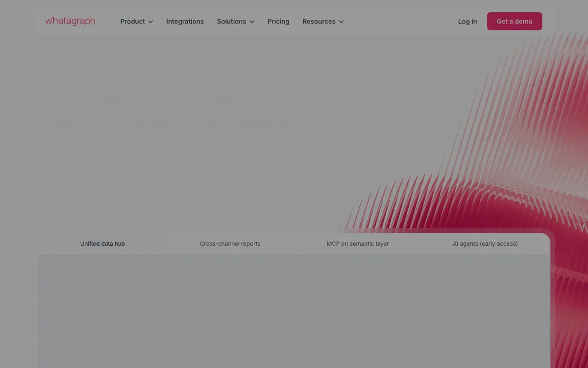Click the whatagraph logo

pos(70,21)
